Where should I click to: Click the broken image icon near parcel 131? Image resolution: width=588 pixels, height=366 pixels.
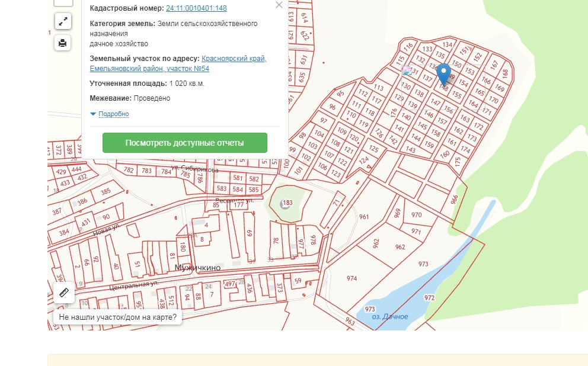(407, 71)
